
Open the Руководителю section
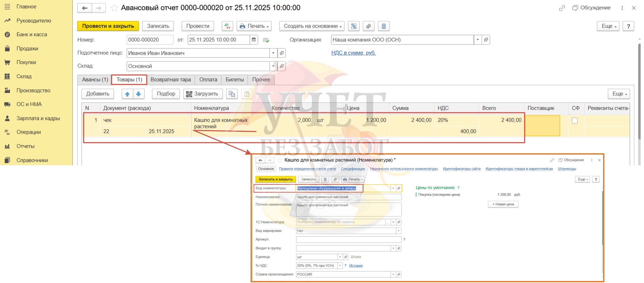[x=34, y=21]
